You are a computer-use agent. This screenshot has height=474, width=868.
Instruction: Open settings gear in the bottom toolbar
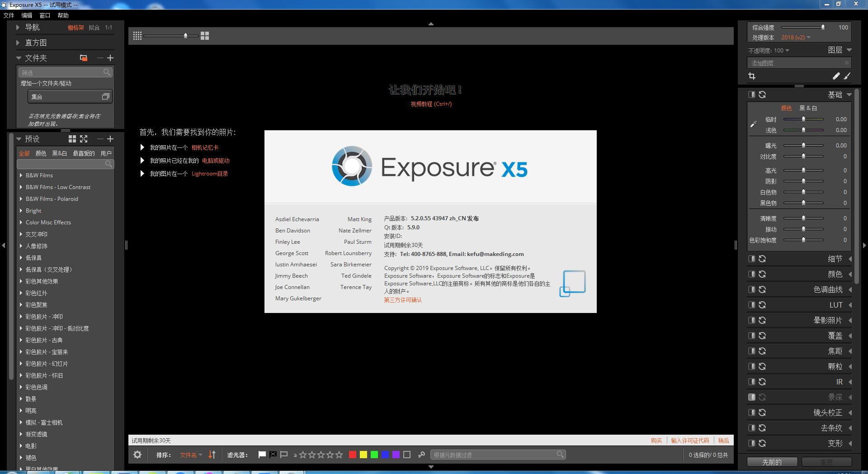[137, 455]
